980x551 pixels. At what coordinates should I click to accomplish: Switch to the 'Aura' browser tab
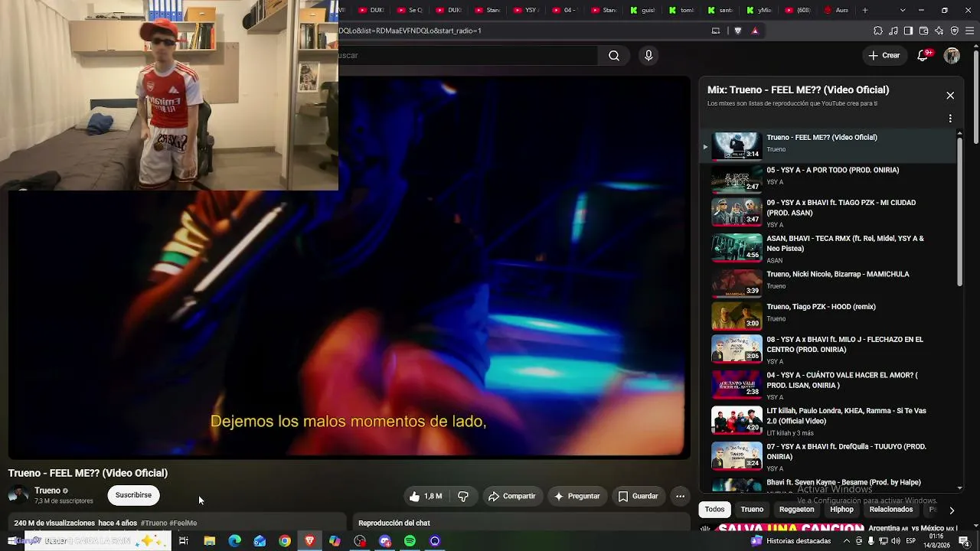836,10
